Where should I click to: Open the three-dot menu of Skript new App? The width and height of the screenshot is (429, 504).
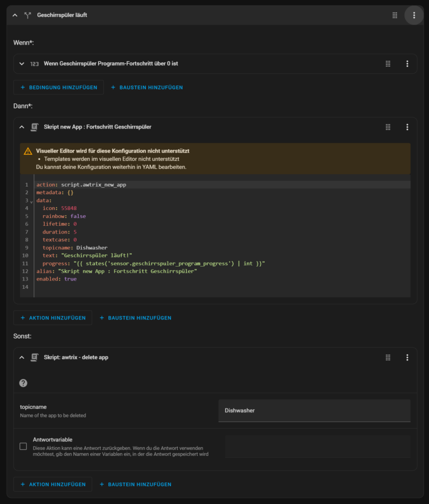pyautogui.click(x=407, y=127)
